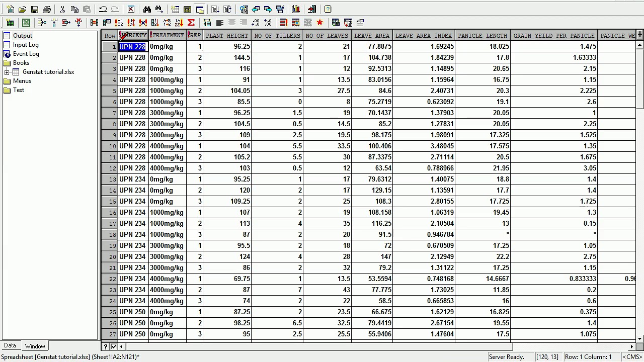Click the left-align text icon
The width and height of the screenshot is (644, 362).
click(x=220, y=23)
